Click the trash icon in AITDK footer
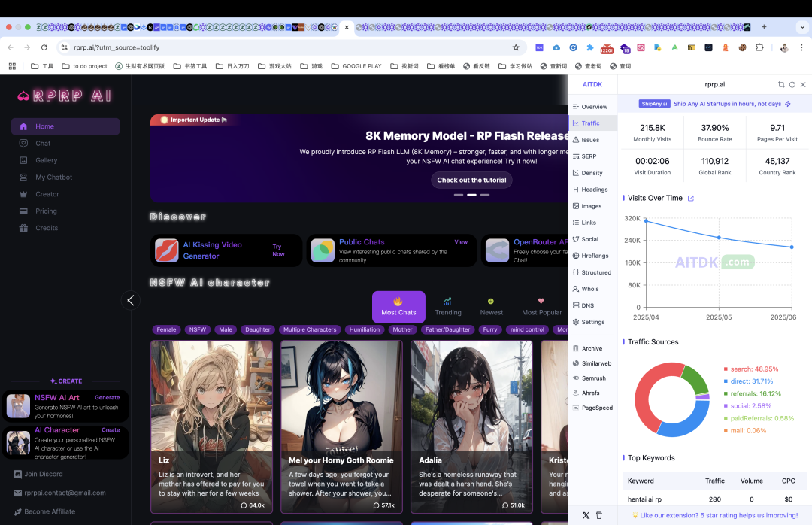The width and height of the screenshot is (812, 525). (x=599, y=516)
